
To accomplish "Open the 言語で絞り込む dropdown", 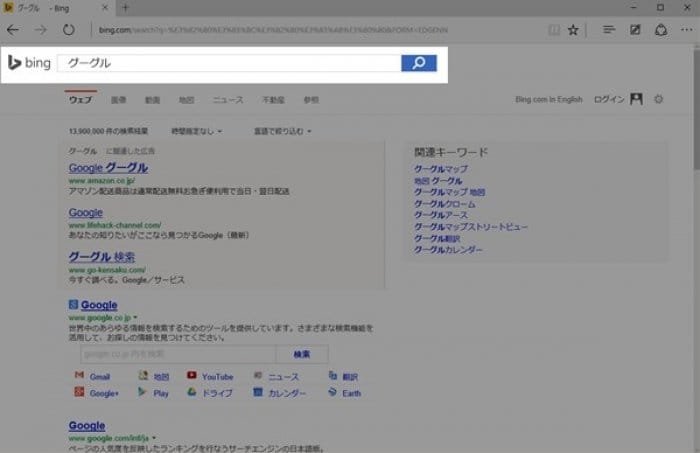I will tap(283, 131).
